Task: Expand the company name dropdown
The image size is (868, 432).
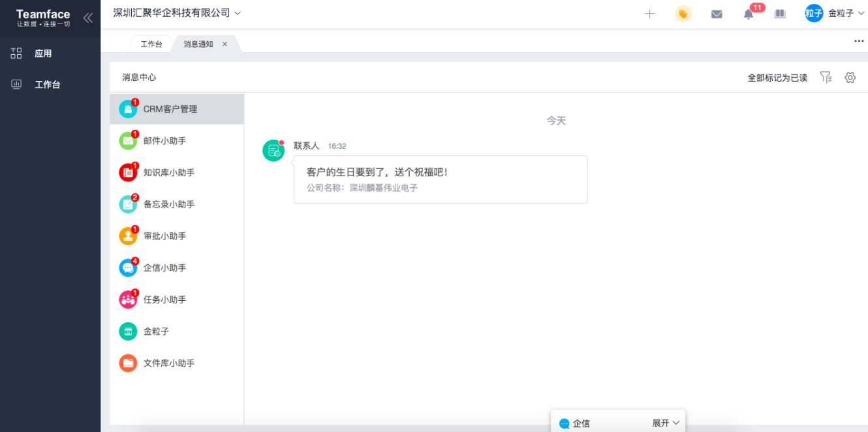Action: coord(177,13)
